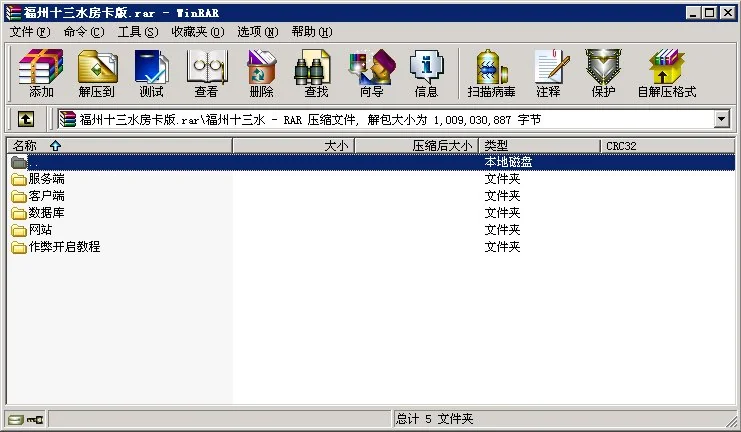
Task: Open the 查看 (View) file tool
Action: pos(206,73)
